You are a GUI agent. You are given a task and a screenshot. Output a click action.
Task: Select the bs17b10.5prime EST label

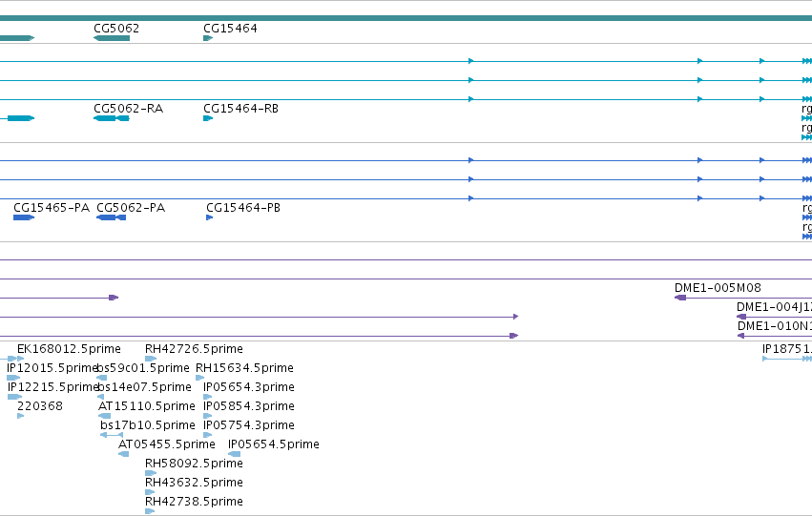tap(148, 425)
